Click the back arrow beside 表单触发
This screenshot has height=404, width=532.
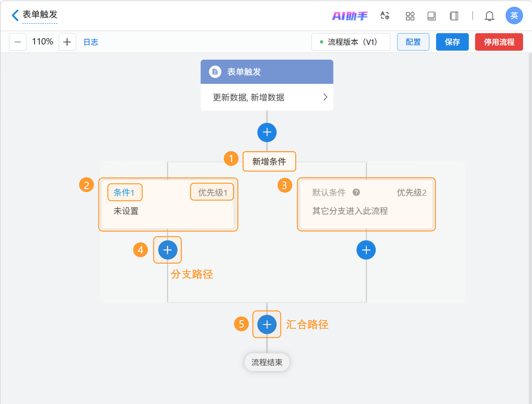[15, 15]
